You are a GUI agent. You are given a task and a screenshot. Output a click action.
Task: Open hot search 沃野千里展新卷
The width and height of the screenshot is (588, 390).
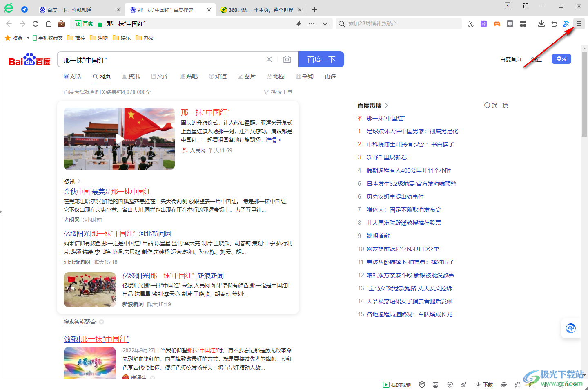[387, 157]
